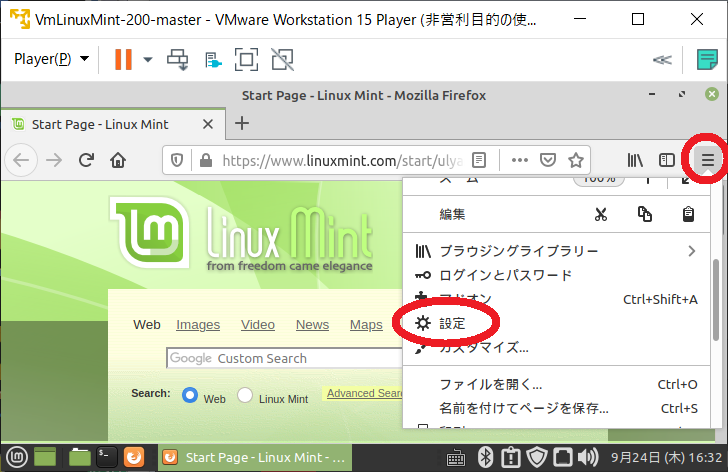
Task: Bookmark this page with star icon
Action: 576,161
